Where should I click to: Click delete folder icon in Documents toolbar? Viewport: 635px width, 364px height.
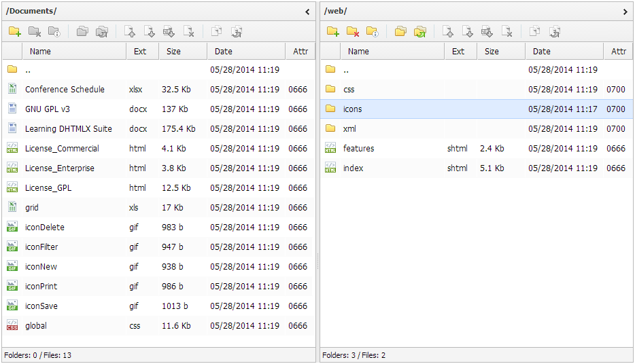click(x=35, y=31)
